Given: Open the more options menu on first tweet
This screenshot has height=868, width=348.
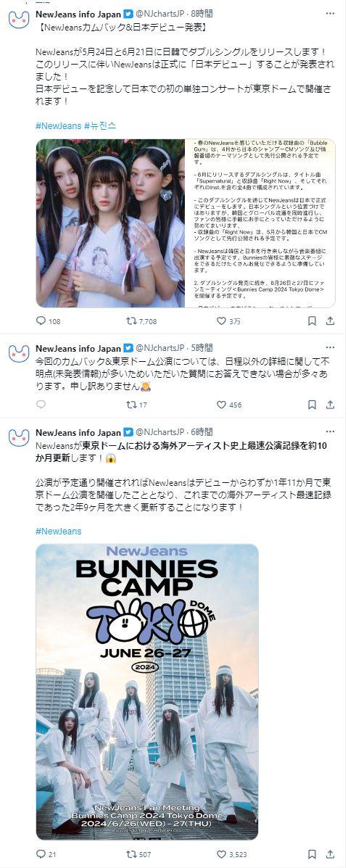Looking at the screenshot, I should (330, 13).
